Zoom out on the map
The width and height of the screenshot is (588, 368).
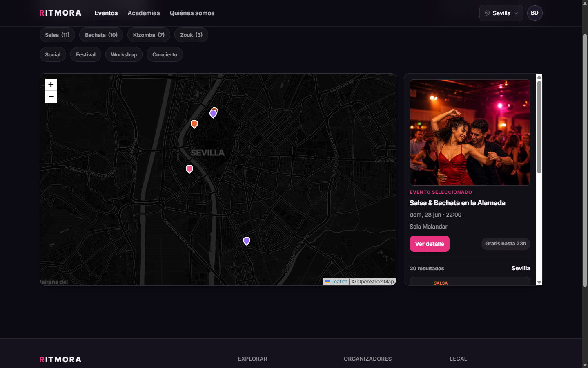[51, 97]
